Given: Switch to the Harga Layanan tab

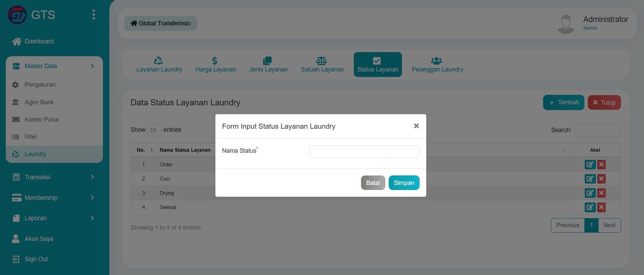Looking at the screenshot, I should [216, 65].
